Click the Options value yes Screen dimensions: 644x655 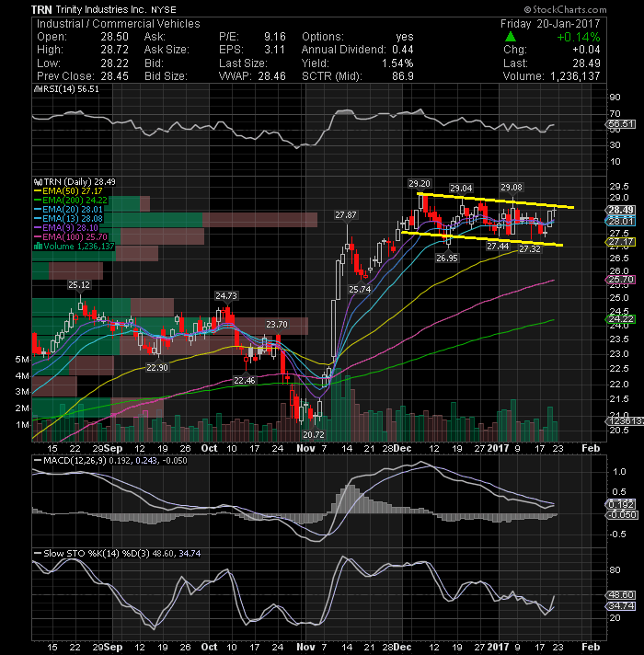(405, 37)
